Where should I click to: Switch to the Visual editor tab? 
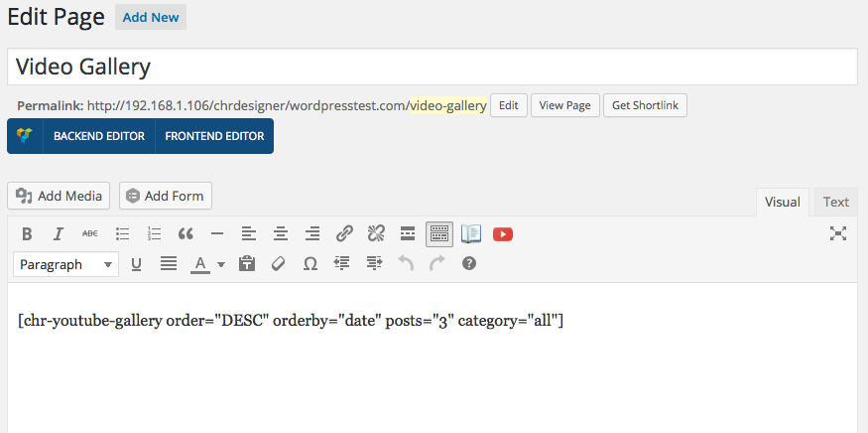pyautogui.click(x=783, y=202)
